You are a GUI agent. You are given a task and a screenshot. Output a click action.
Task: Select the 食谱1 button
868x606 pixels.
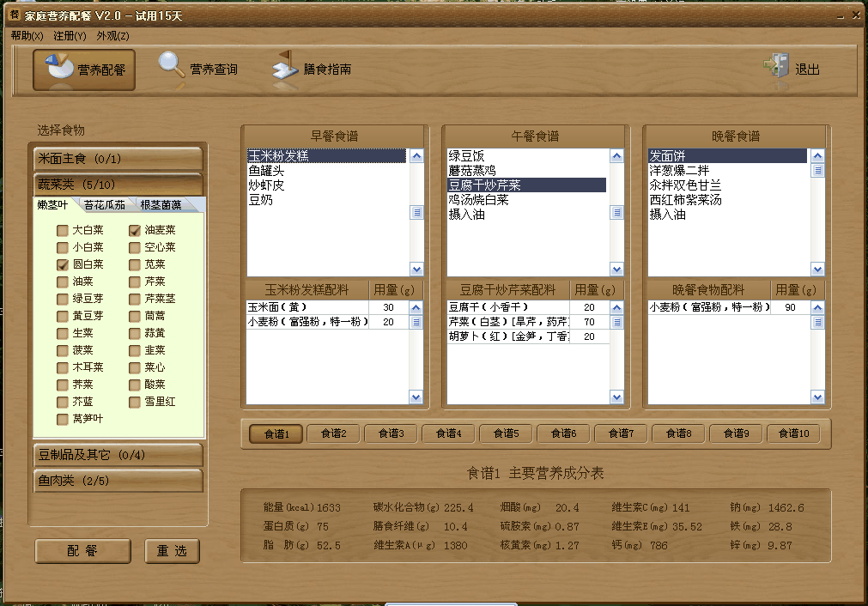point(276,433)
